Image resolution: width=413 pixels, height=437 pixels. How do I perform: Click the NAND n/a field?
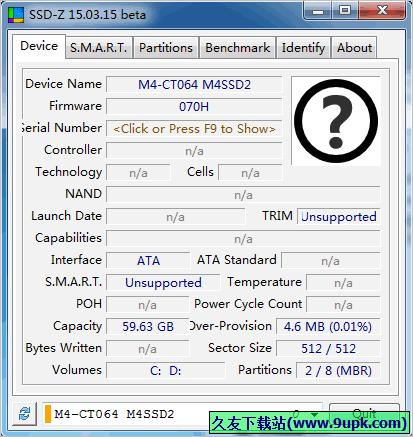pos(243,195)
